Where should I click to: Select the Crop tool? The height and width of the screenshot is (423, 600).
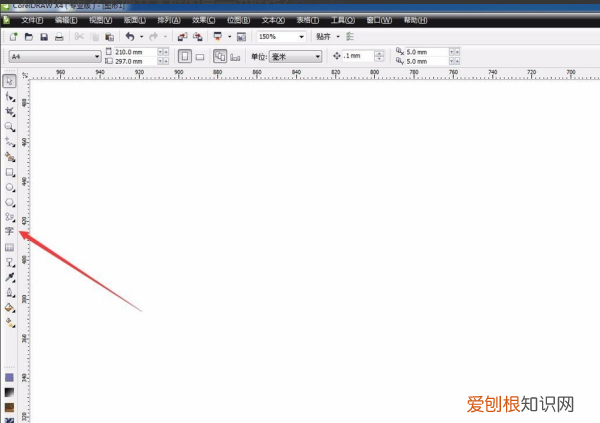point(9,112)
